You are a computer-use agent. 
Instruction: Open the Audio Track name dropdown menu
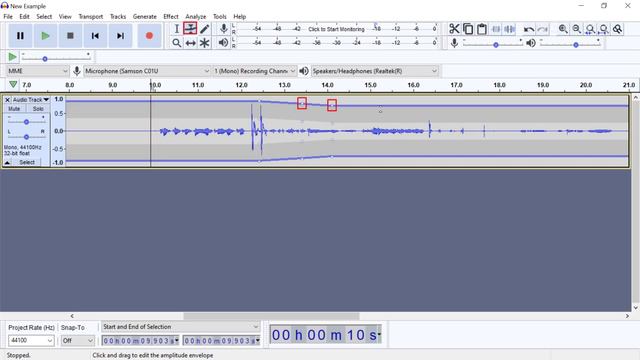click(x=31, y=100)
